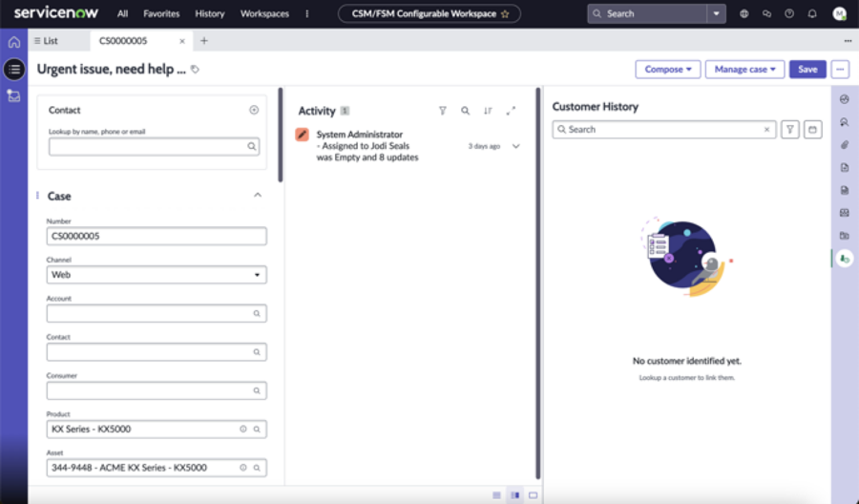The image size is (859, 504).
Task: Click the Case section drag handle dots
Action: [x=37, y=196]
